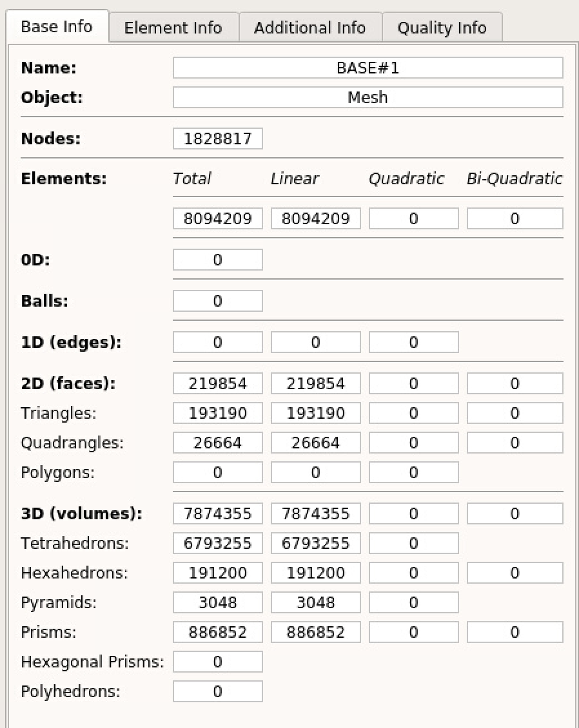Viewport: 579px width, 728px height.
Task: Select the total 3D volumes field
Action: (217, 513)
